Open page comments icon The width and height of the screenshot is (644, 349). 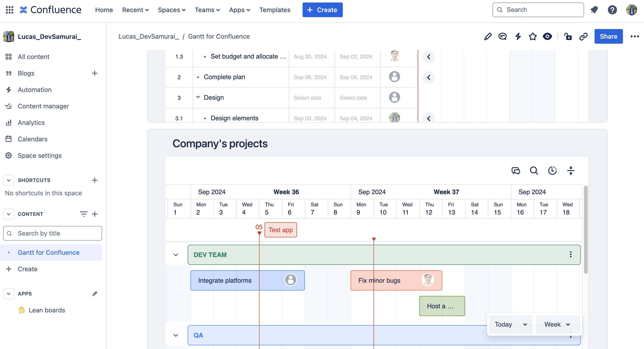click(x=502, y=36)
